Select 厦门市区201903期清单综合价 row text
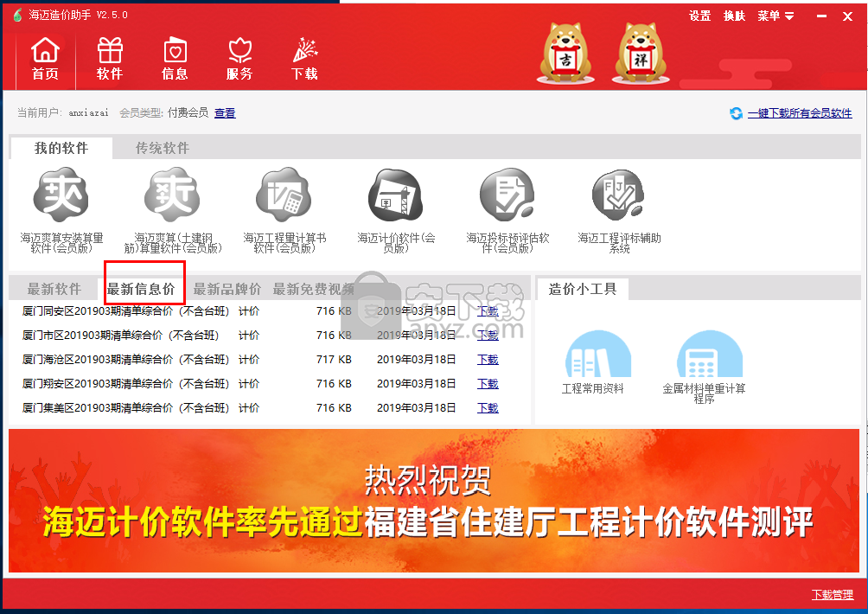 pyautogui.click(x=121, y=336)
